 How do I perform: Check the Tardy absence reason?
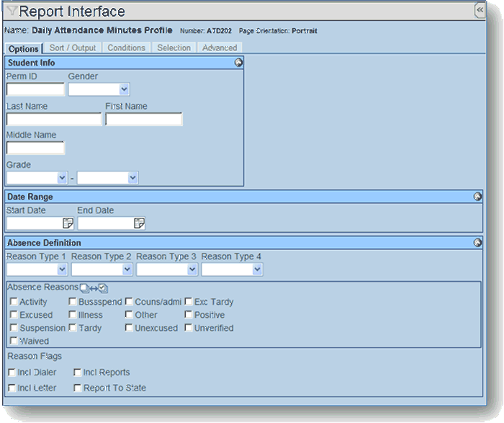73,328
